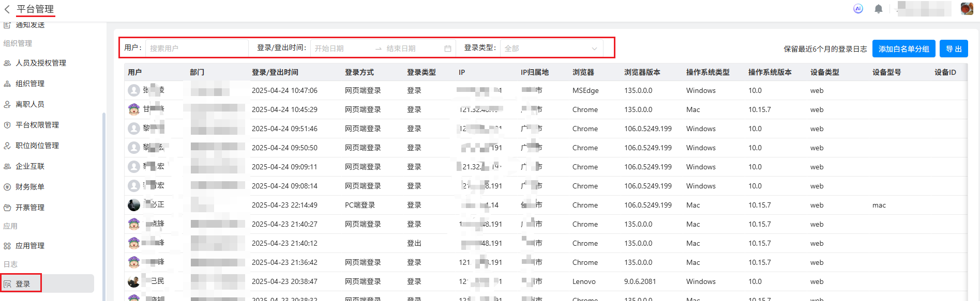Open the notification bell
This screenshot has height=301, width=980.
pyautogui.click(x=878, y=9)
